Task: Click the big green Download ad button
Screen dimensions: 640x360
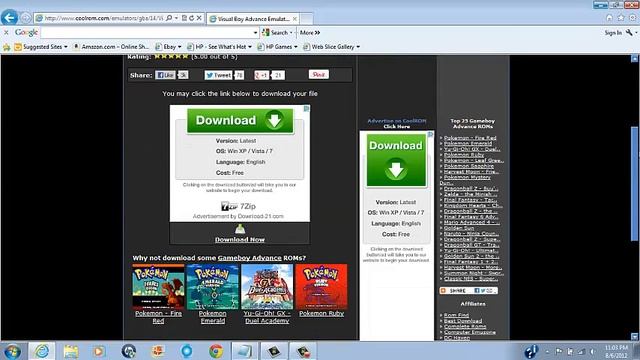Action: coord(240,120)
